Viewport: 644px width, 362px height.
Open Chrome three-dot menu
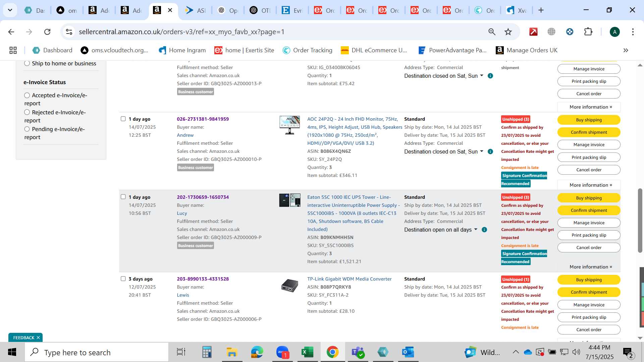633,32
